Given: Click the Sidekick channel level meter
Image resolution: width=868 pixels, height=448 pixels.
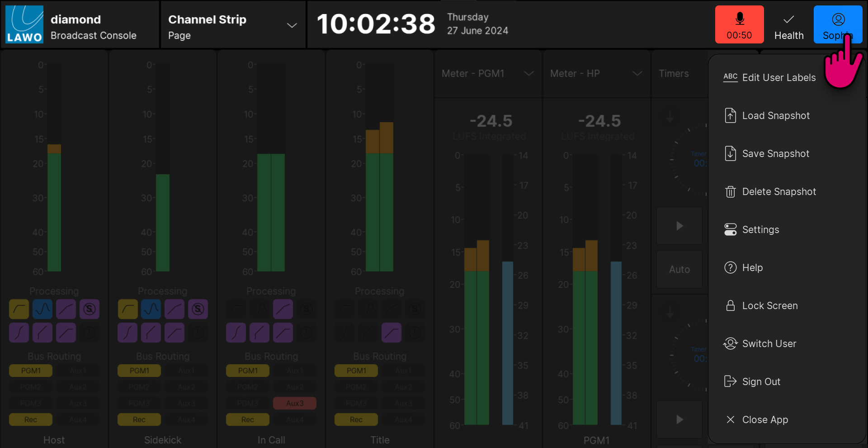Looking at the screenshot, I should 162,223.
